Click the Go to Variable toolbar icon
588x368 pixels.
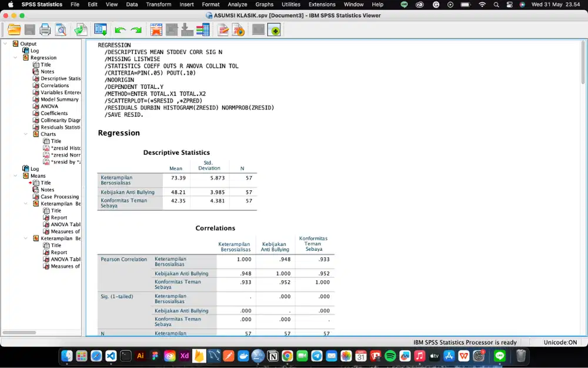click(187, 29)
